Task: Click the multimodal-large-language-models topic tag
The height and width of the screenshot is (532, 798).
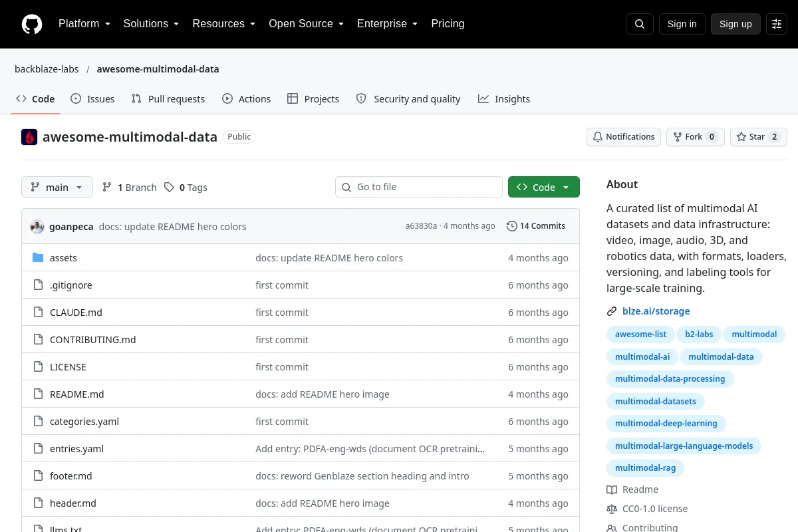Action: 684,446
